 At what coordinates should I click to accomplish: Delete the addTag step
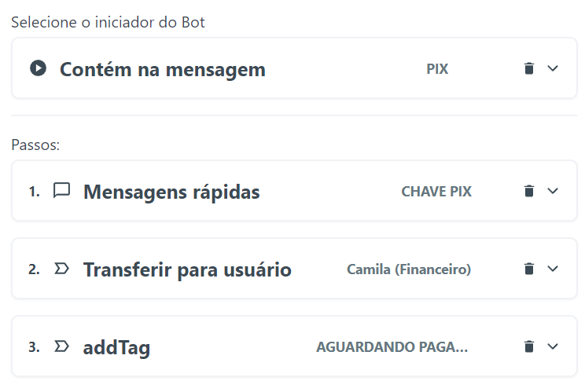(529, 346)
